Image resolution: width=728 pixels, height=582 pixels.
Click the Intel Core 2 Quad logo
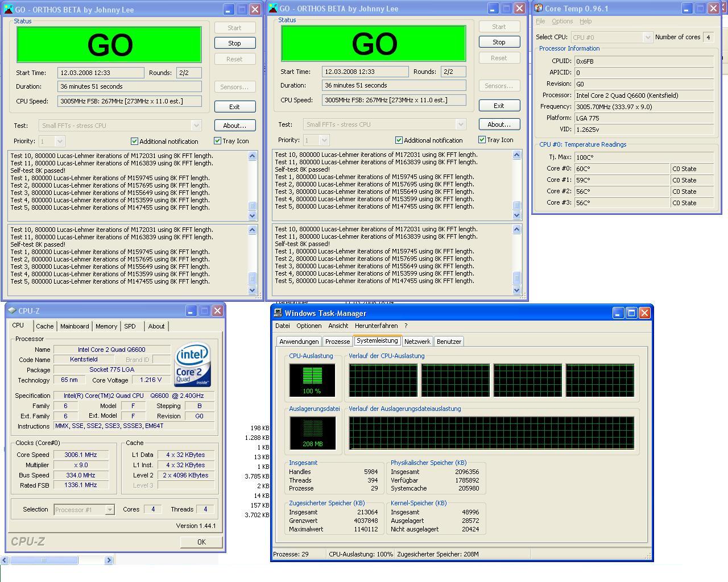coord(193,364)
